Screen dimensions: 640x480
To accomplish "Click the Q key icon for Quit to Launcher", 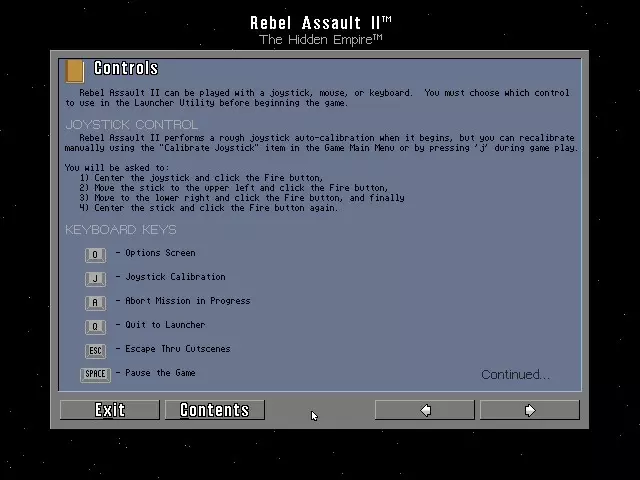I will pos(96,327).
